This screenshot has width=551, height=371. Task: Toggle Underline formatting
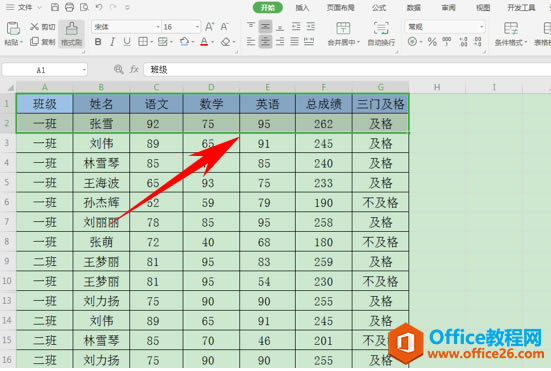pos(127,42)
